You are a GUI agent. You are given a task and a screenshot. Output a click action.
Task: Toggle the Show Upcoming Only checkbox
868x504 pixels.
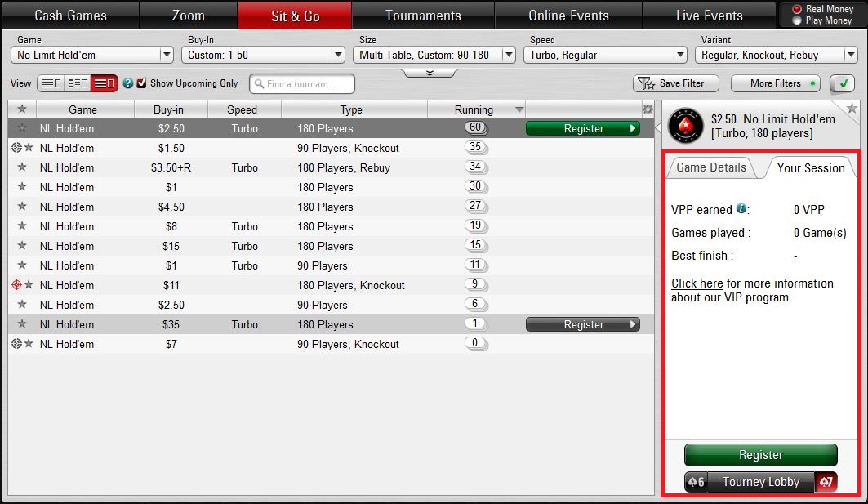(142, 83)
